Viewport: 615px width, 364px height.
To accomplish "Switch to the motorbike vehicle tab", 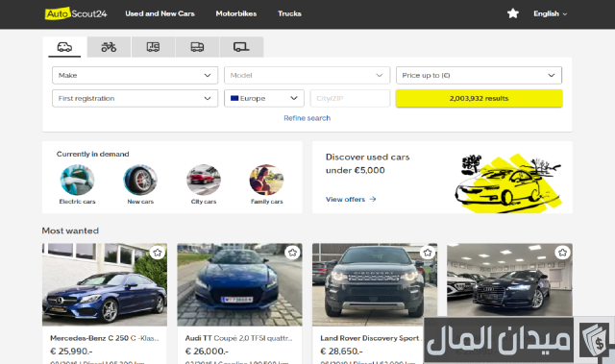I will point(109,47).
